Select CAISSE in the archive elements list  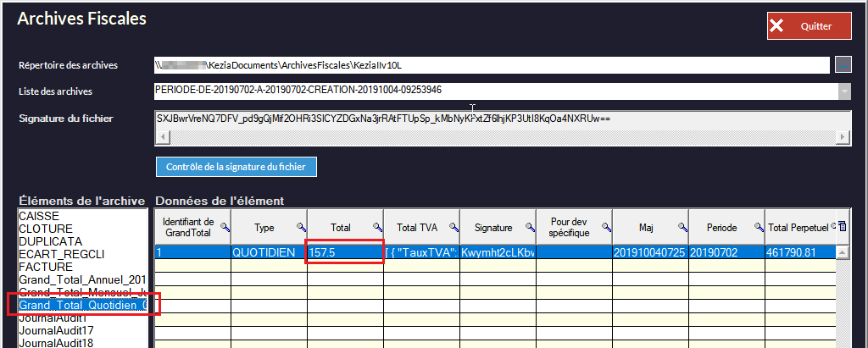(39, 217)
